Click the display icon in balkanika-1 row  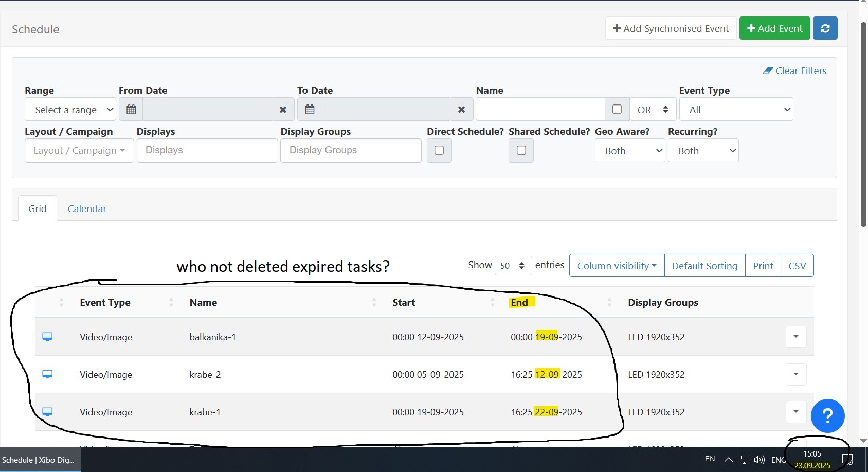point(47,337)
